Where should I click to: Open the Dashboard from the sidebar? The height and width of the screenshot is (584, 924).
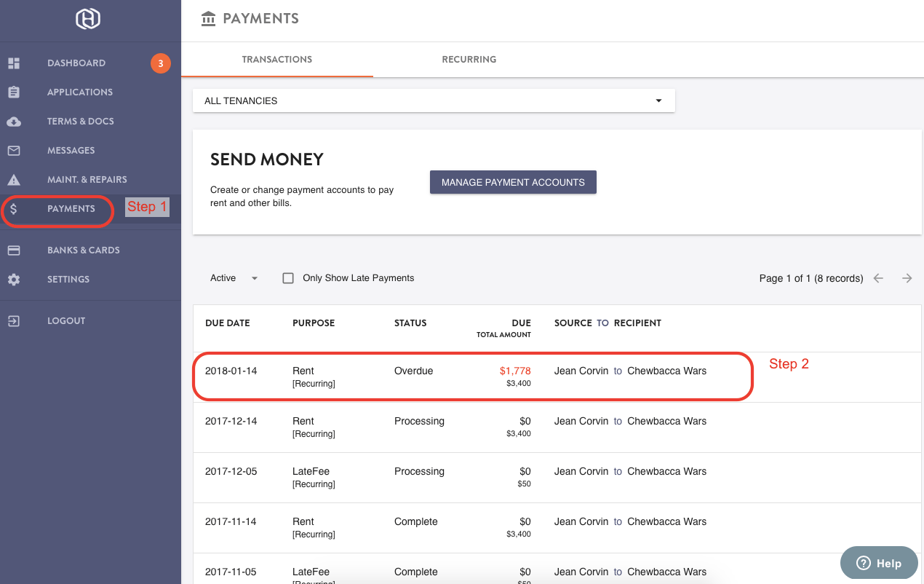click(76, 63)
